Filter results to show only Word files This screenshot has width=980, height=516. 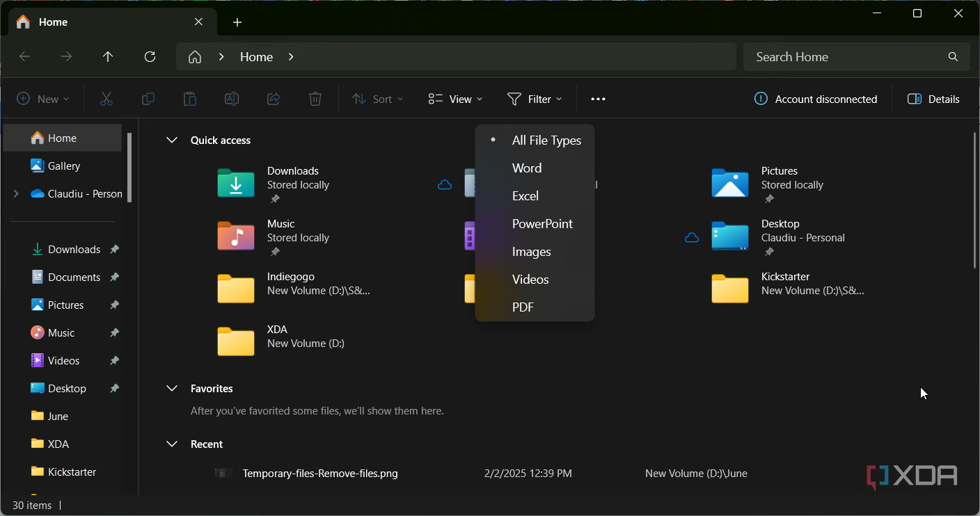coord(527,168)
